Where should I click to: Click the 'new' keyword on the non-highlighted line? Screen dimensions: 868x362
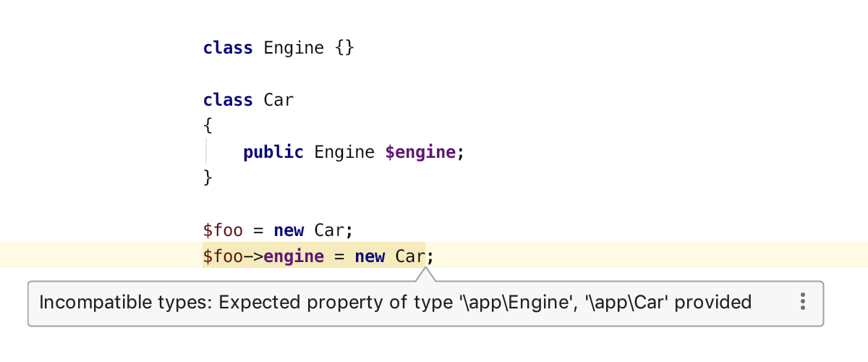tap(289, 231)
